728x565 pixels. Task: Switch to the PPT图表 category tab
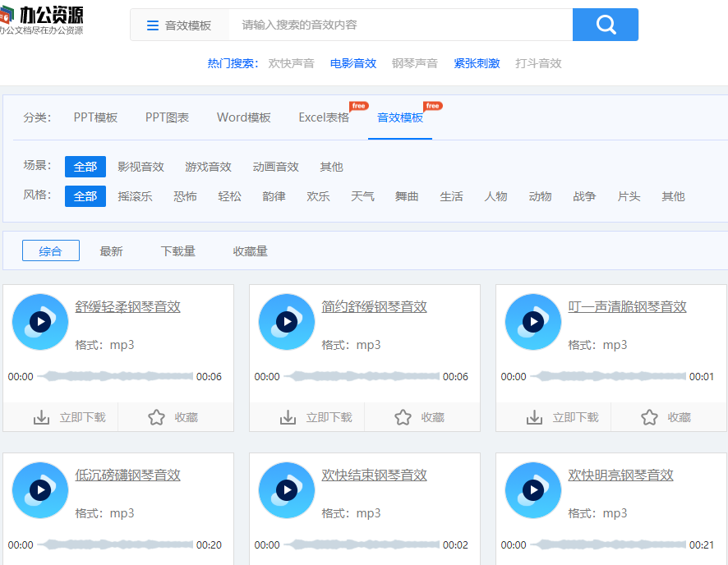click(x=167, y=117)
